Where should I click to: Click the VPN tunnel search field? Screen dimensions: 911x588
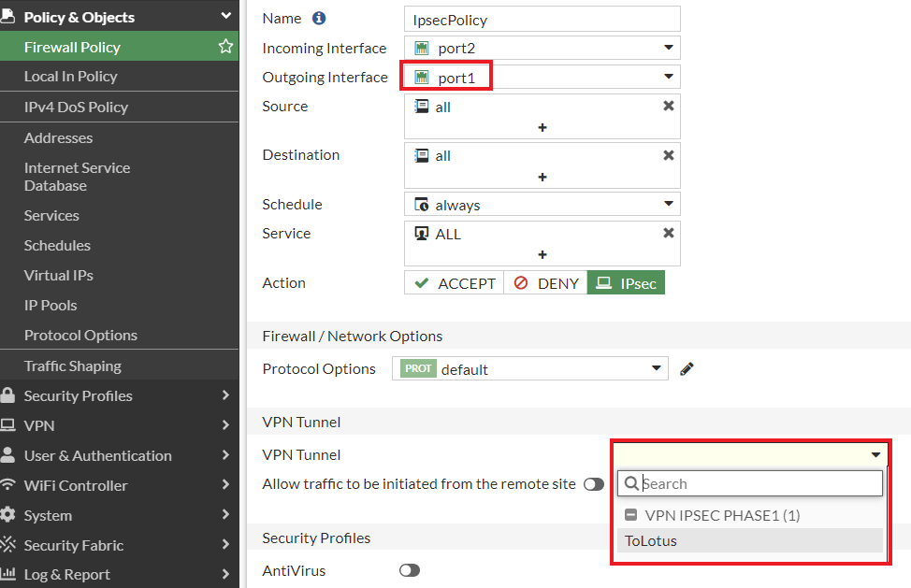tap(758, 483)
